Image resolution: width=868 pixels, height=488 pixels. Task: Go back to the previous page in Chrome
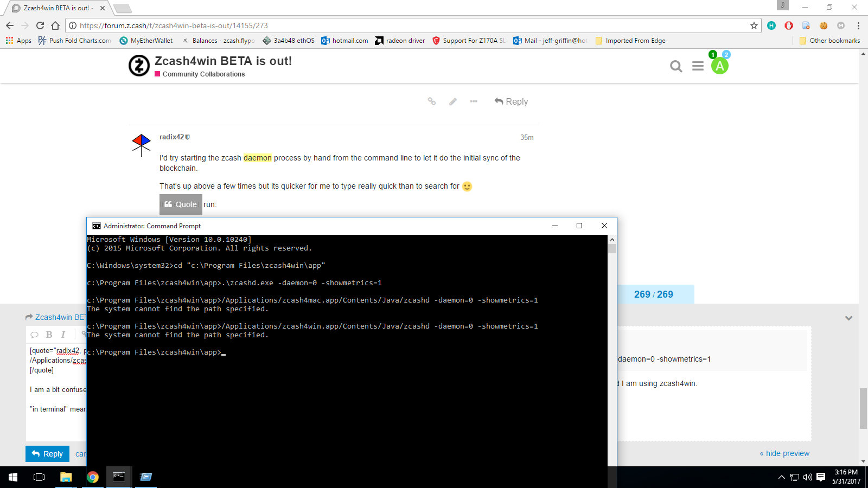(10, 25)
